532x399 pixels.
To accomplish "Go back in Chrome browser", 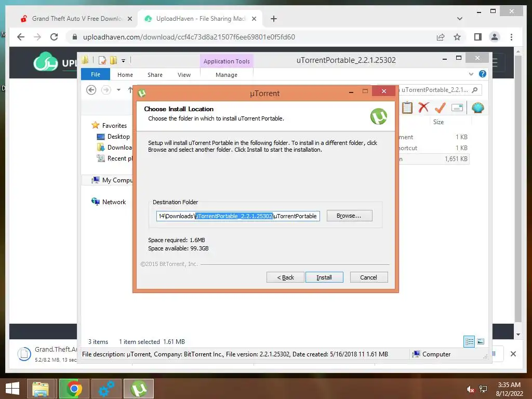I will tap(21, 37).
